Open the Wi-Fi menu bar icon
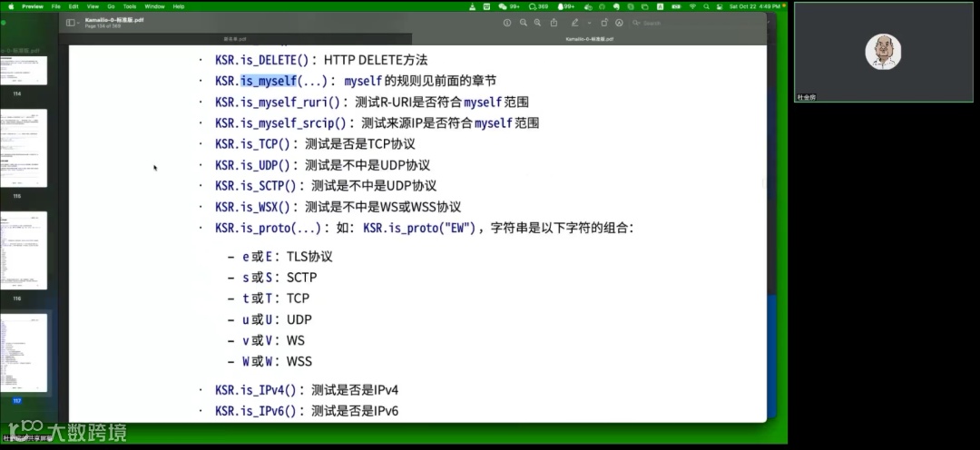Image resolution: width=980 pixels, height=450 pixels. (692, 6)
